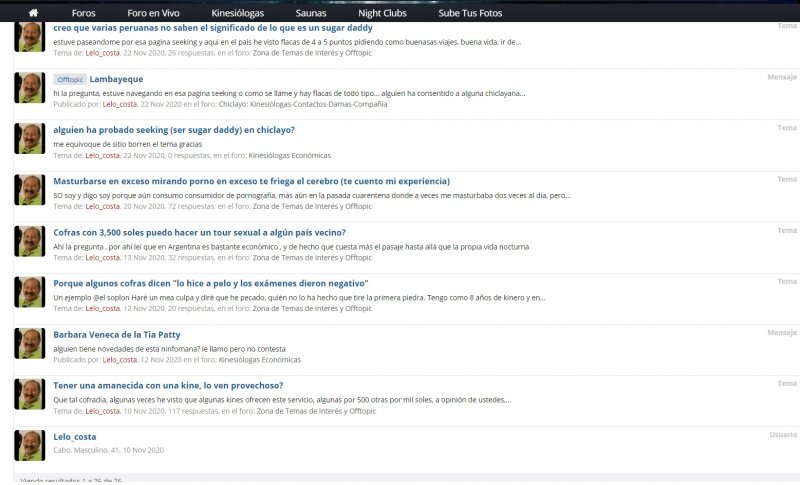Click the home icon in navigation bar
The width and height of the screenshot is (800, 485).
(x=33, y=13)
